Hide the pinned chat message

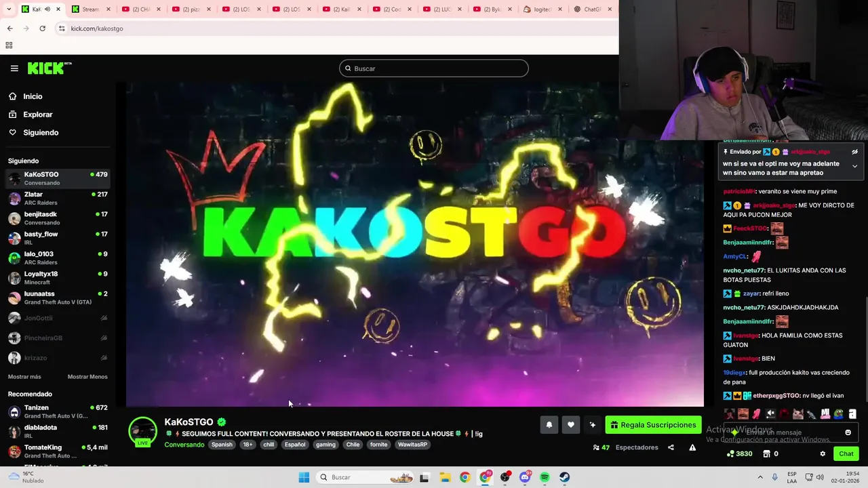pos(854,152)
